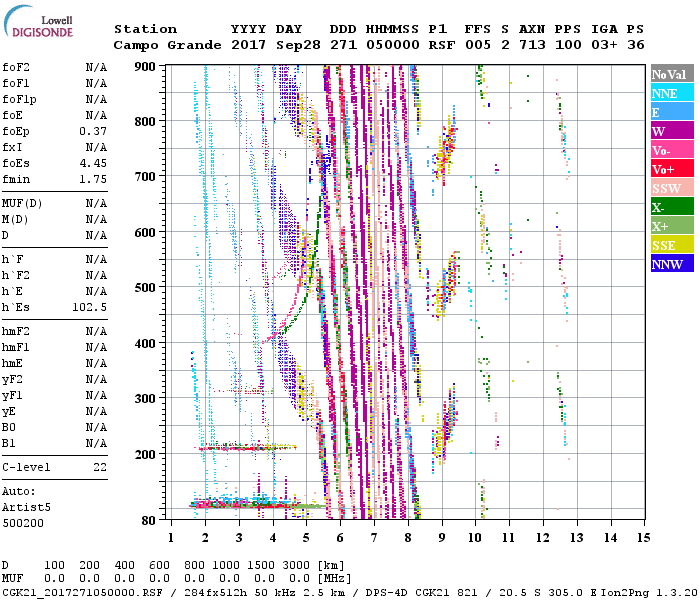The height and width of the screenshot is (600, 700).
Task: Click the fmin value 1.75
Action: click(x=93, y=179)
